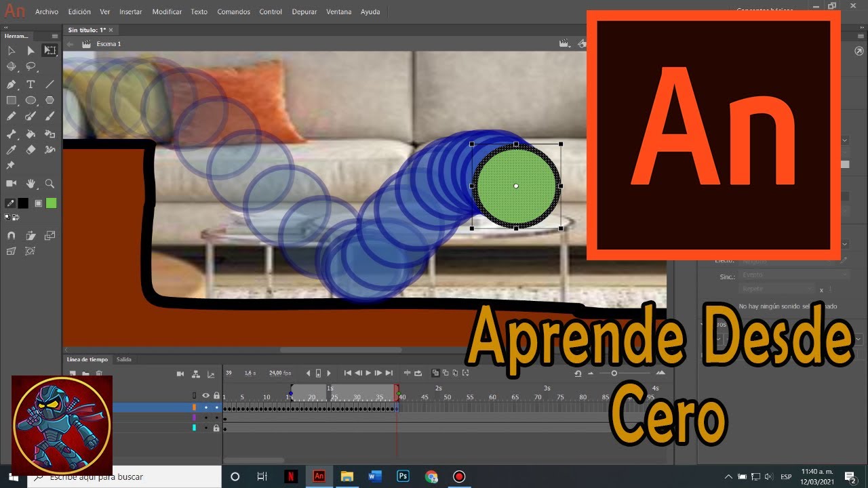Close the Sin título document tab
Image resolution: width=868 pixels, height=488 pixels.
(x=111, y=30)
